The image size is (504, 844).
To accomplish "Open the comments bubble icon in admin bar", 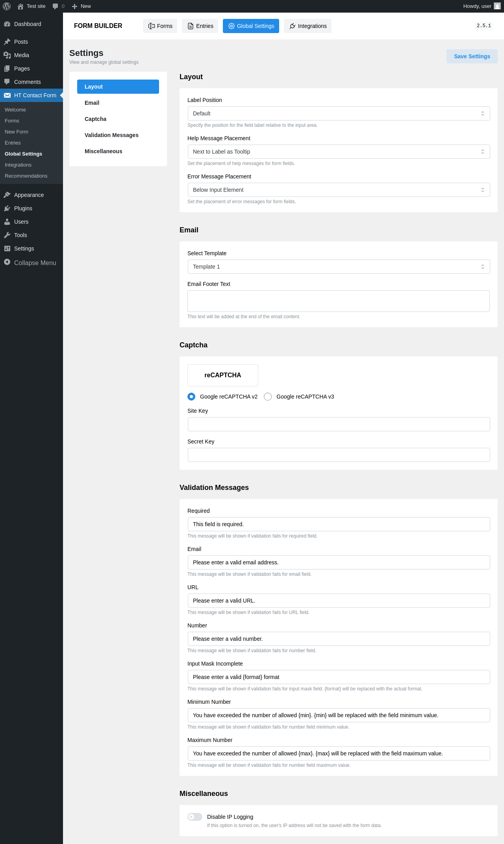I will (x=55, y=6).
